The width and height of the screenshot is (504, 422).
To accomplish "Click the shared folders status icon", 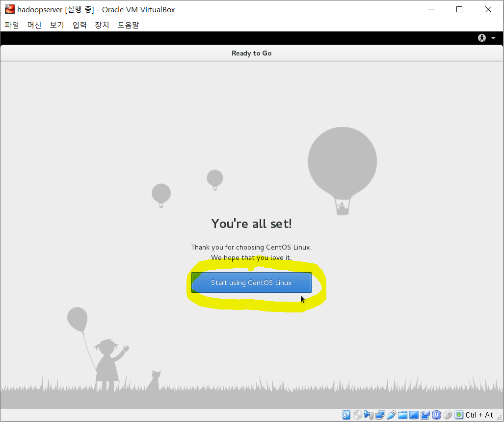I will coord(402,415).
